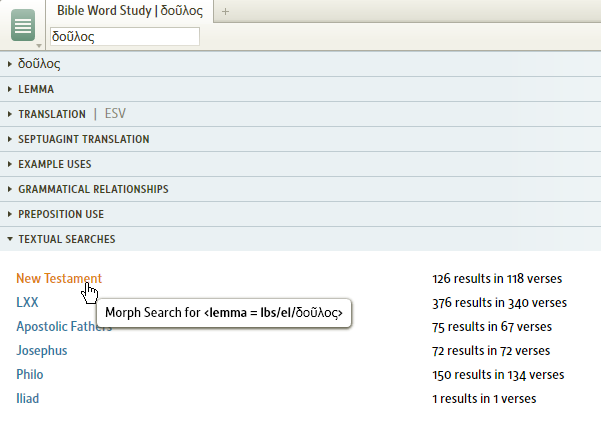Screen dimensions: 601x440
Task: Open the Josephus search link
Action: coord(42,351)
